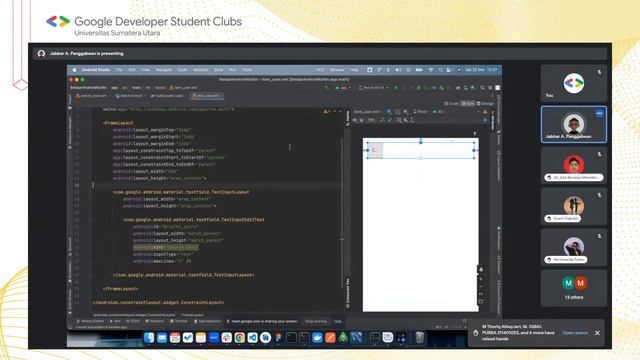This screenshot has width=640, height=360.
Task: Click the TextInputEditText tag line
Action: (194, 220)
